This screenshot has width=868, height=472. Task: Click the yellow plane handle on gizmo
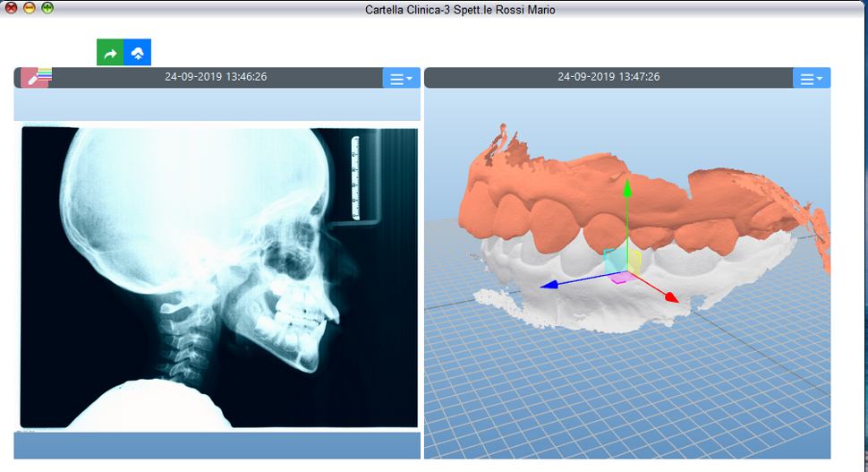[x=634, y=262]
